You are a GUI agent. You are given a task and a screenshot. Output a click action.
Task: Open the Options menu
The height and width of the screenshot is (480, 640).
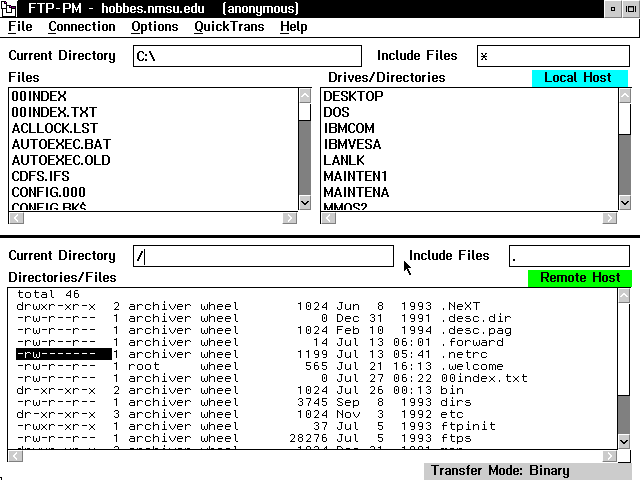coord(155,27)
